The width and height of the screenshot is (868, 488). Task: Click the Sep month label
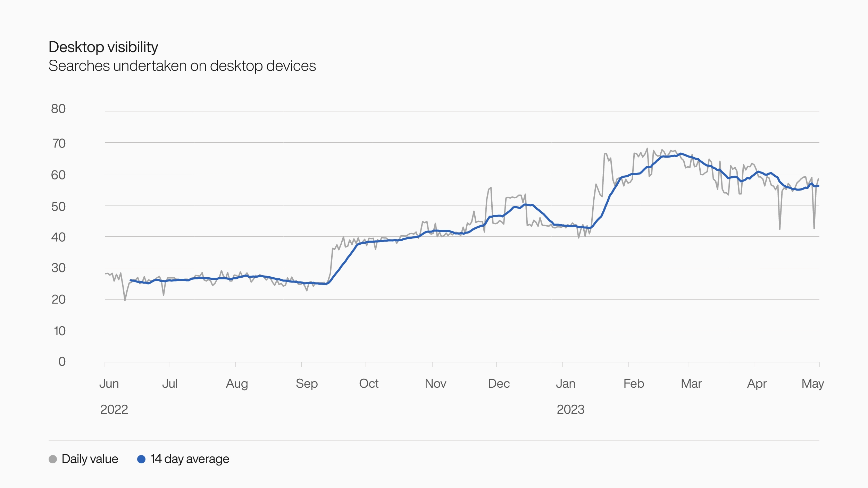pos(307,384)
